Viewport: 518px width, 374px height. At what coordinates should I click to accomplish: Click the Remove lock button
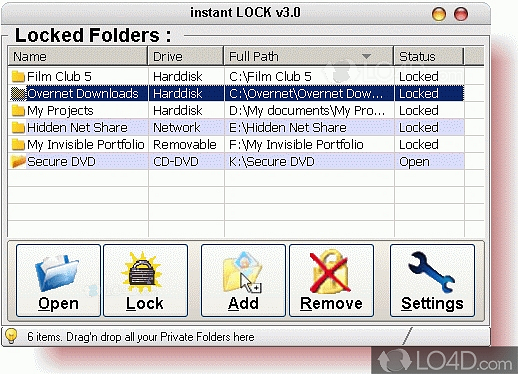(x=331, y=280)
